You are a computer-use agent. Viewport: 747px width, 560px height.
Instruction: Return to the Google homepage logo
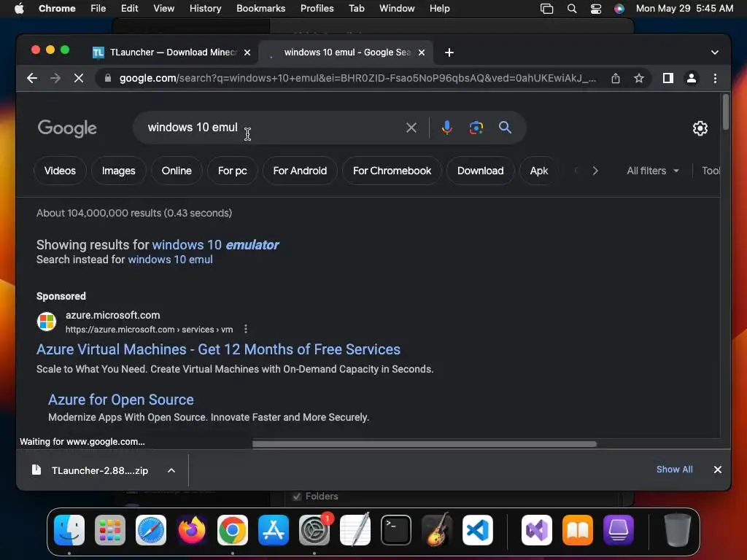(67, 128)
